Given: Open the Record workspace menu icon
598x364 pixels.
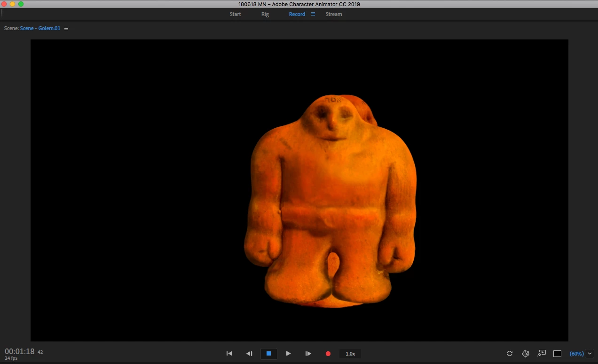Looking at the screenshot, I should tap(313, 14).
